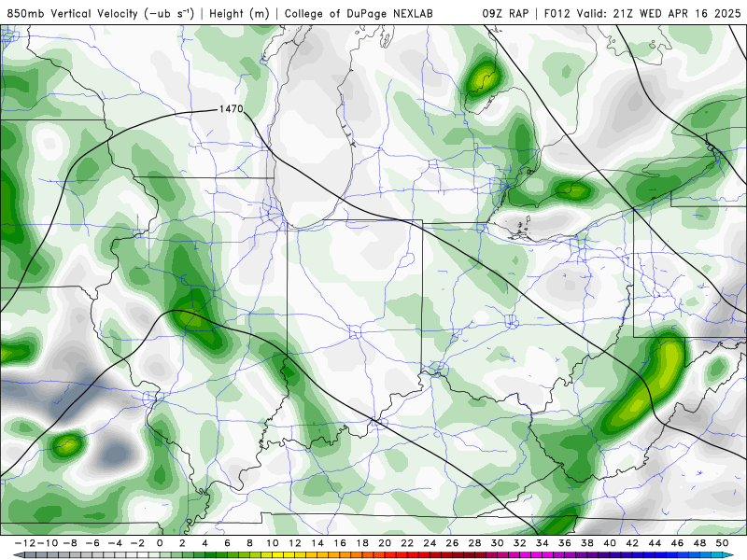Image resolution: width=747 pixels, height=560 pixels.
Task: Click the F012 Valid 21Z WED APR 16 2025 text
Action: coord(642,13)
